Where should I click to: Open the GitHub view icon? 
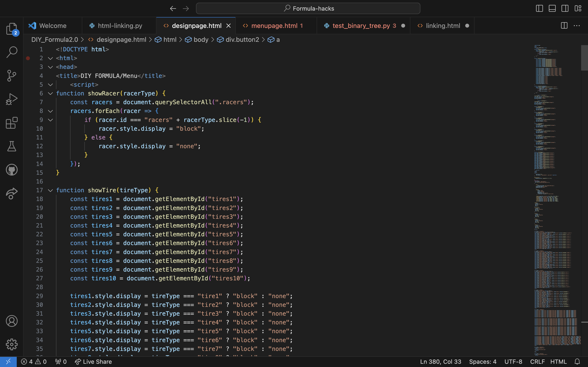tap(11, 170)
